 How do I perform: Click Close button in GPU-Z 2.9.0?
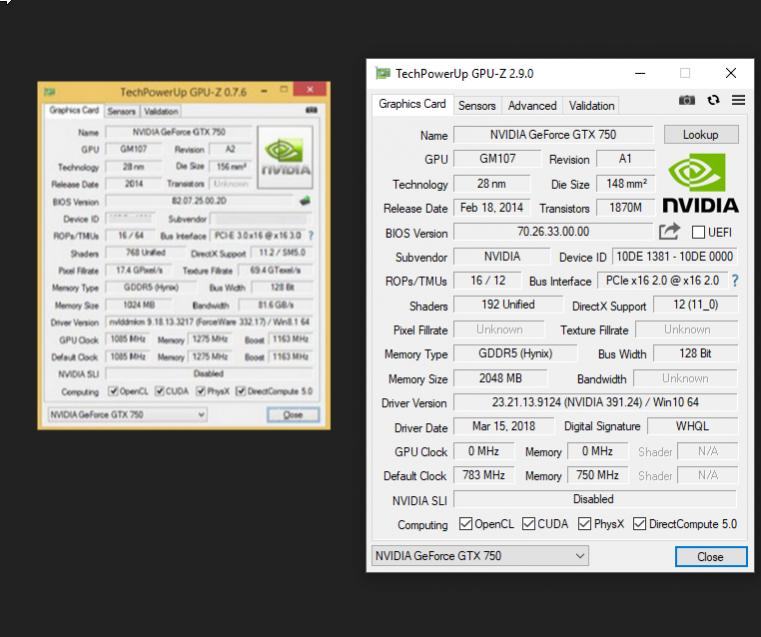tap(711, 556)
